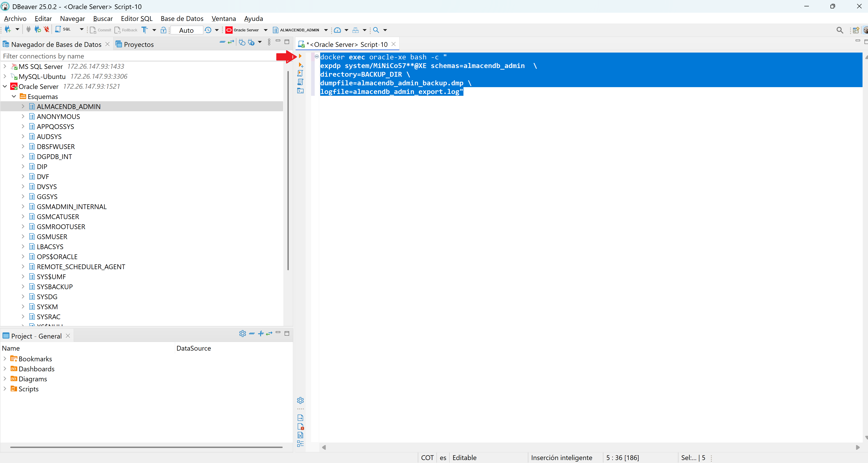Click filter connections icon in navigator

click(251, 42)
